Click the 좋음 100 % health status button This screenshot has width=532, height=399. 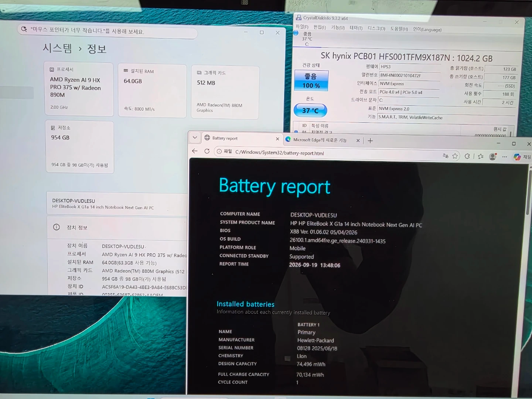point(311,81)
